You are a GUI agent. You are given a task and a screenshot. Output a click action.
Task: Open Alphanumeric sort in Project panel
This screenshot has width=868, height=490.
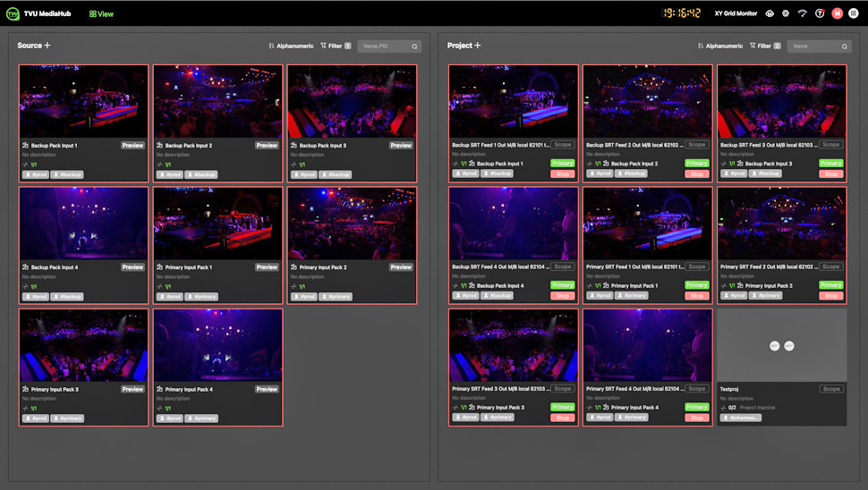[720, 46]
